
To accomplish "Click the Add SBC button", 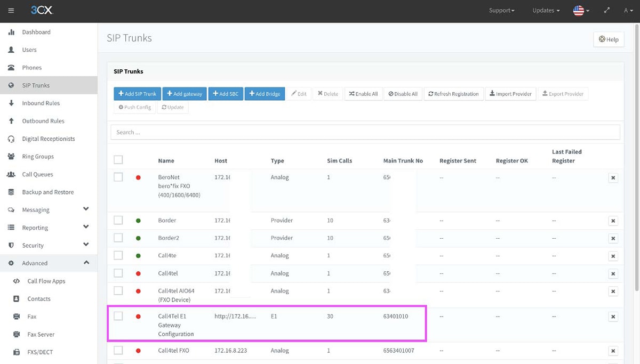I will (x=226, y=94).
